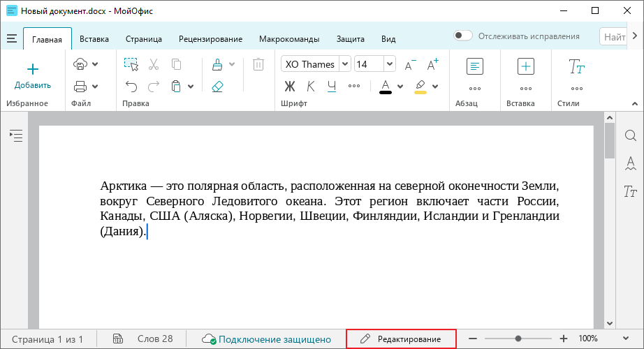The height and width of the screenshot is (349, 644).
Task: Click the copy icon
Action: [176, 64]
